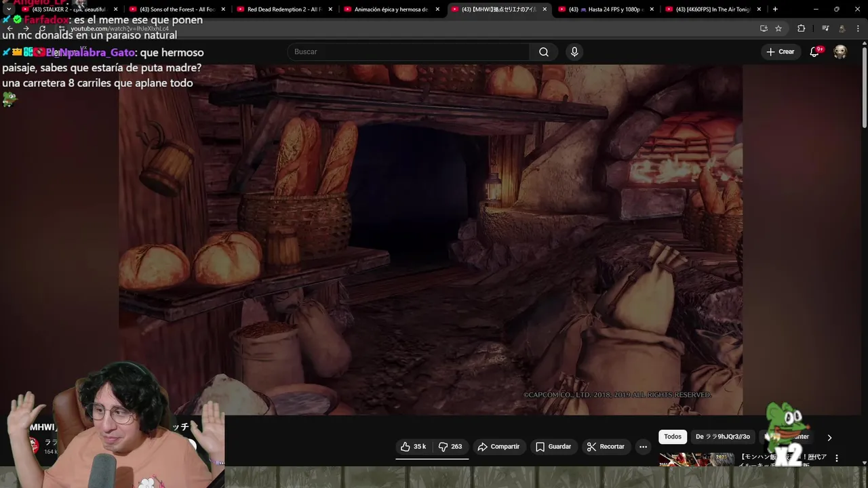Switch to Sons of the Forest tab
868x488 pixels.
click(175, 9)
